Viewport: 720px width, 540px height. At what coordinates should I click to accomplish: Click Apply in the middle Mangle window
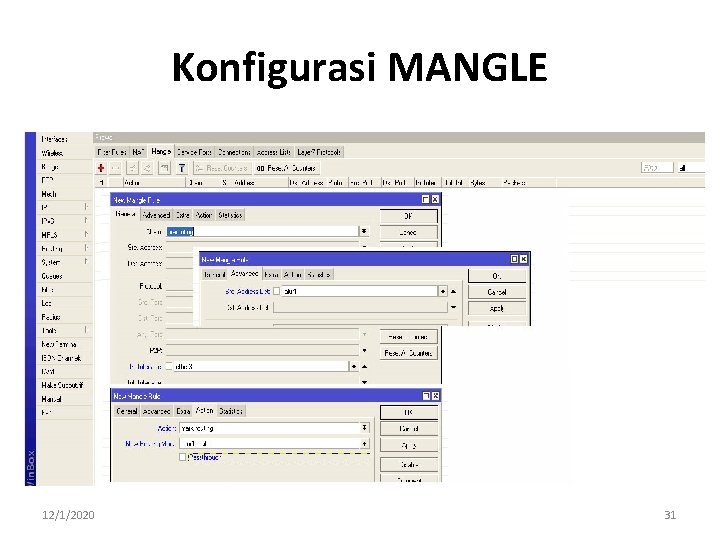497,308
